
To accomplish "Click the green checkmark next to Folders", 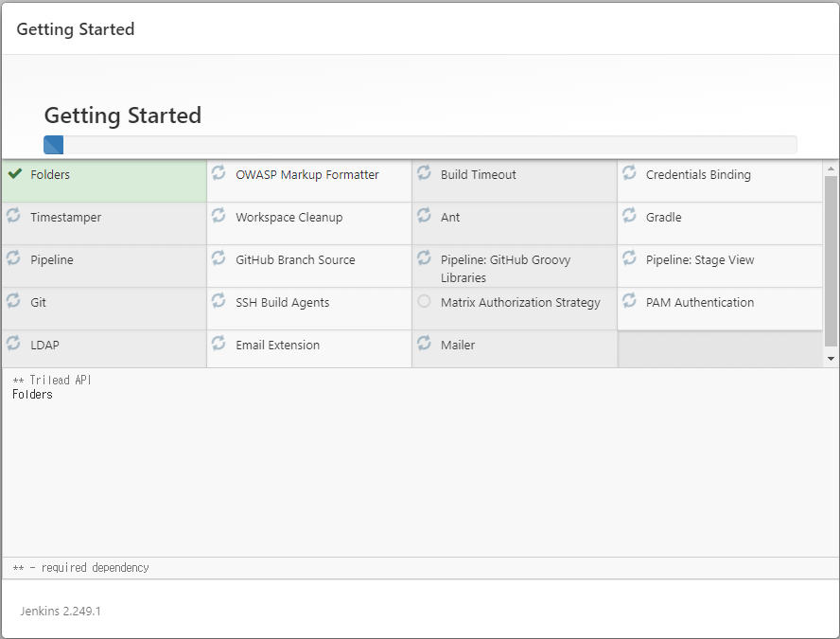I will (15, 173).
